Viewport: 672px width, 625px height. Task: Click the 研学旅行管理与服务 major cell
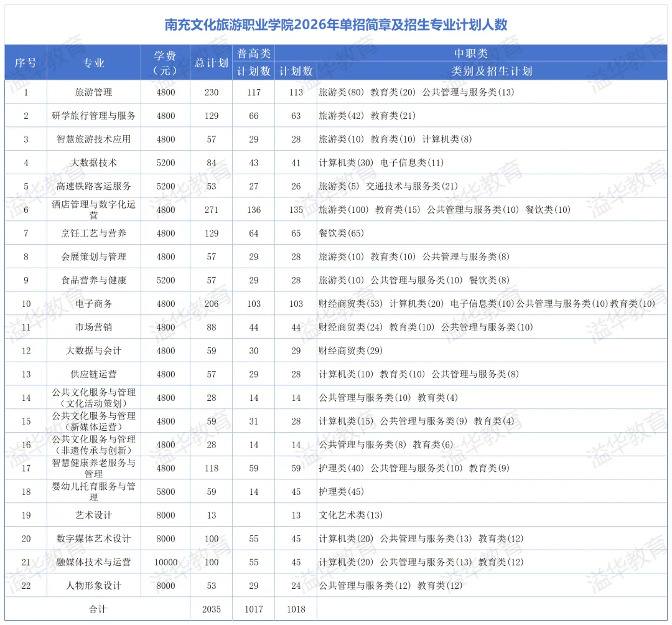click(94, 116)
